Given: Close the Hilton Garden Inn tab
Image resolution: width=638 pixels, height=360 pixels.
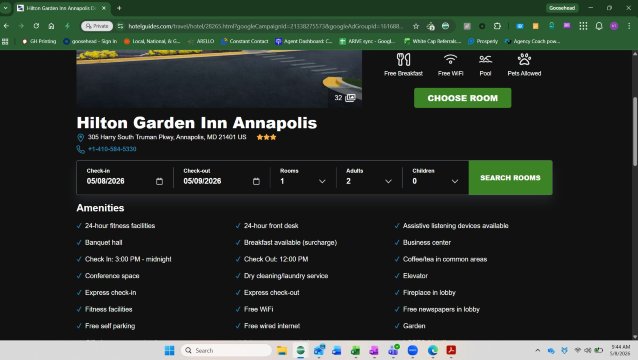Looking at the screenshot, I should pyautogui.click(x=104, y=8).
